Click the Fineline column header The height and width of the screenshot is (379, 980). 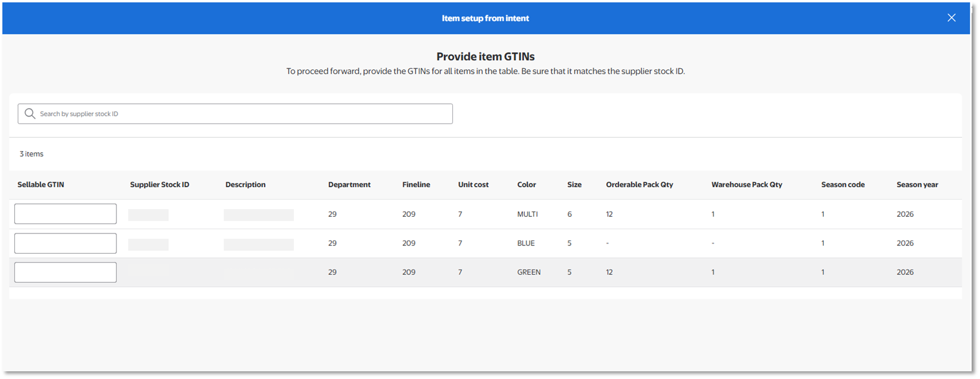tap(416, 185)
